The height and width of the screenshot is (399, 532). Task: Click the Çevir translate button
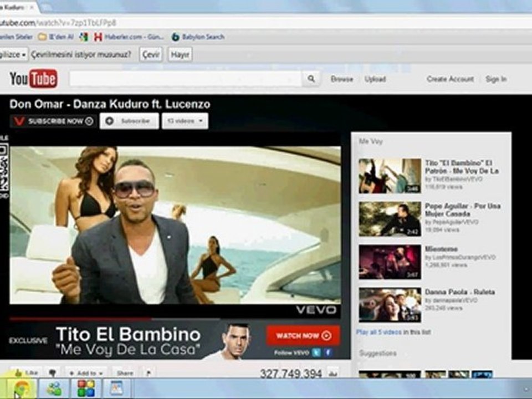[151, 55]
